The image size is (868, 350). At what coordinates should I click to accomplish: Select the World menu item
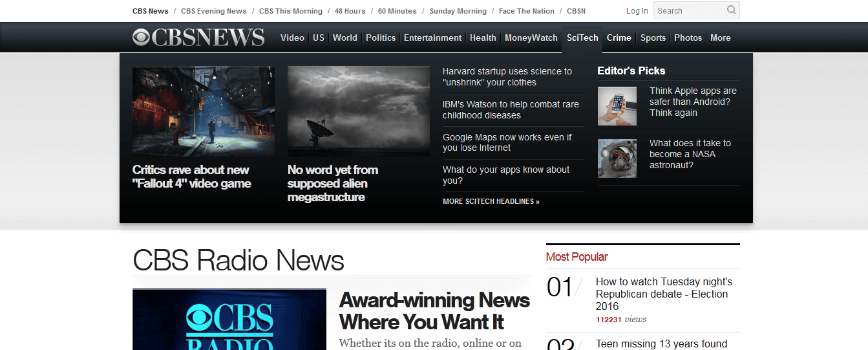344,38
